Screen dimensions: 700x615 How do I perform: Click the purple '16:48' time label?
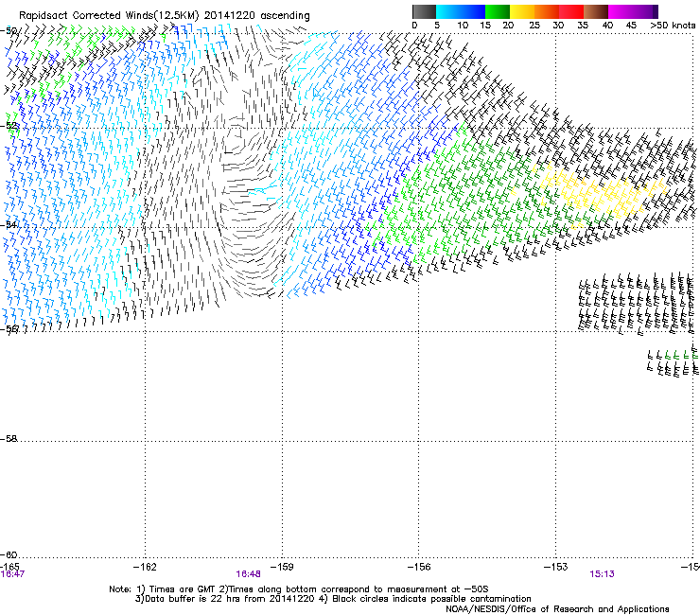tap(248, 574)
